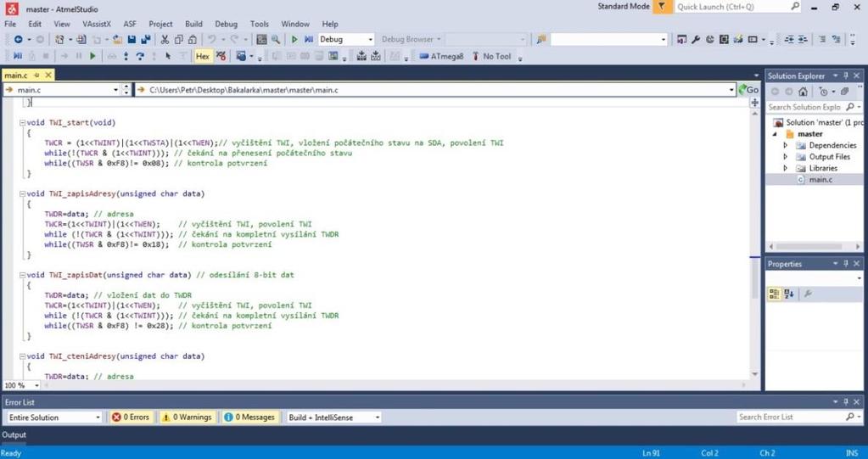868x459 pixels.
Task: Collapse the master project node
Action: (775, 134)
